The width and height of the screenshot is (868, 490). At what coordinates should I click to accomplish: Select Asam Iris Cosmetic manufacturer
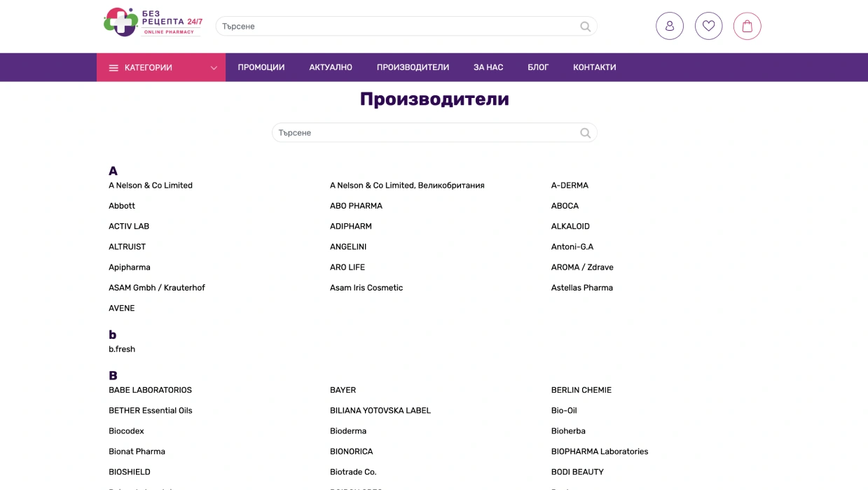click(366, 288)
